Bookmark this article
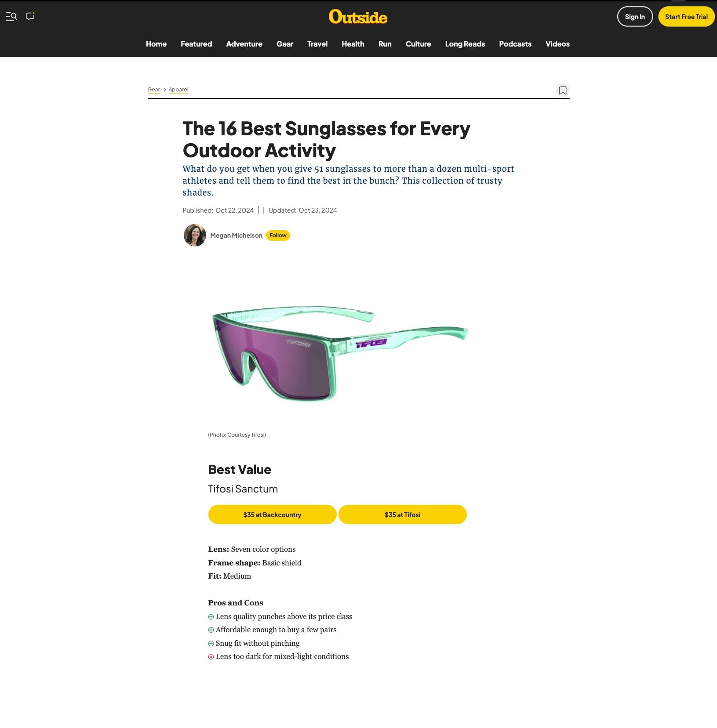Viewport: 717px width, 728px height. (x=562, y=91)
